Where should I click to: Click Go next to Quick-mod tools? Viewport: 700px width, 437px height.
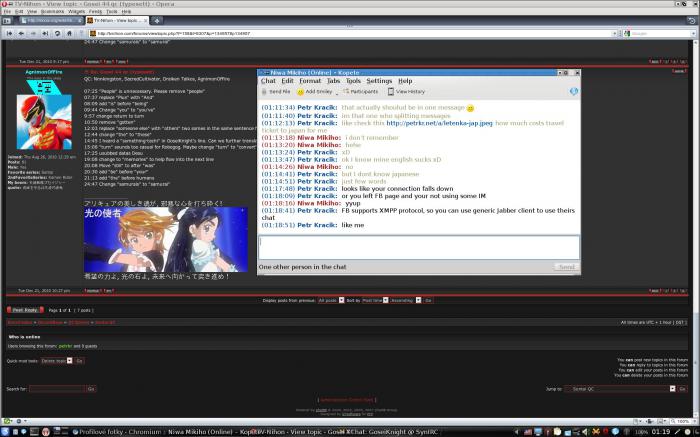click(x=79, y=361)
